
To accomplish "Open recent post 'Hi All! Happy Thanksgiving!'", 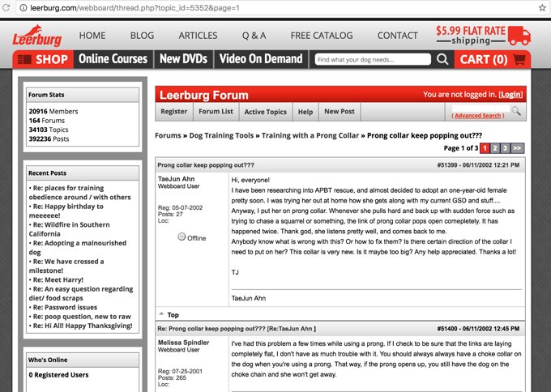I will (x=83, y=326).
